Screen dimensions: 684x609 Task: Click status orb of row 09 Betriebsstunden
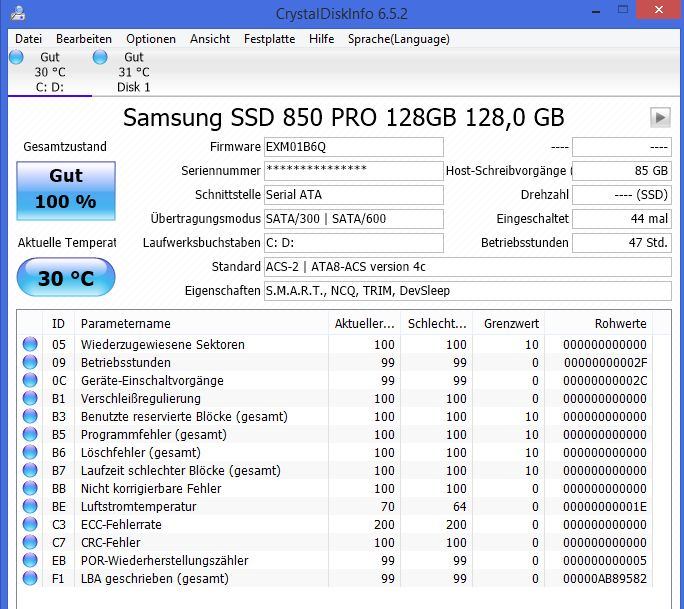(30, 362)
